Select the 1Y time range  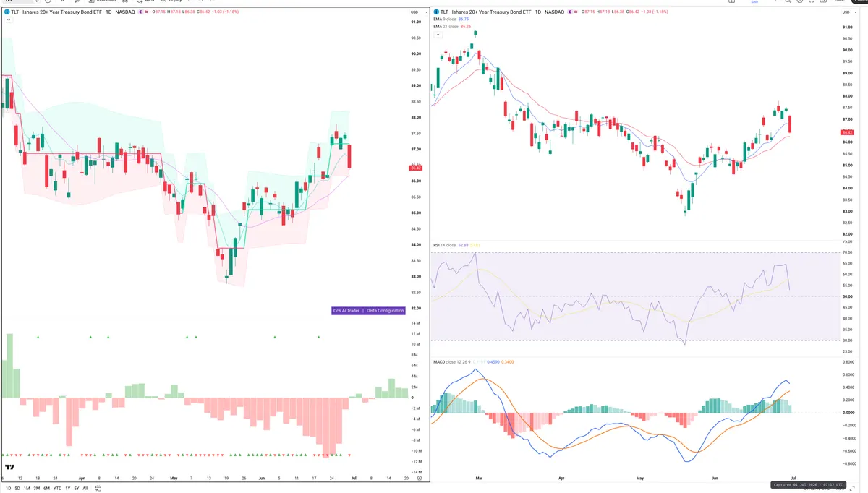(67, 488)
